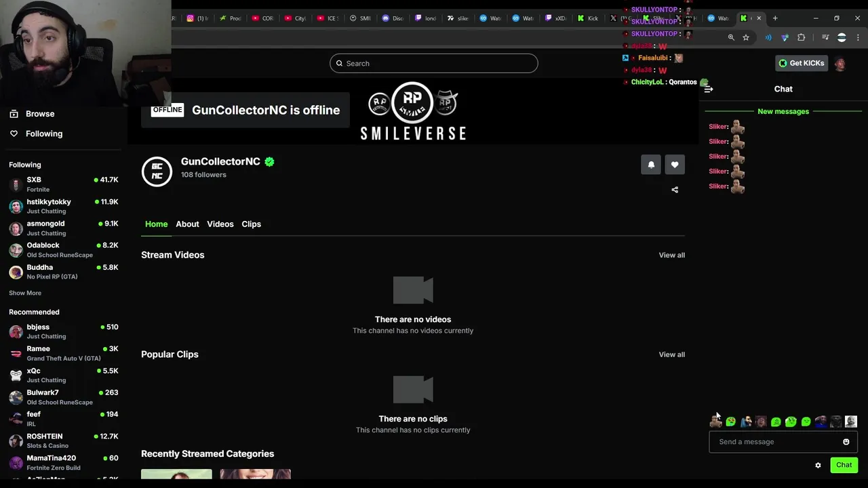Open the About channel tab
Viewport: 868px width, 488px height.
tap(187, 224)
